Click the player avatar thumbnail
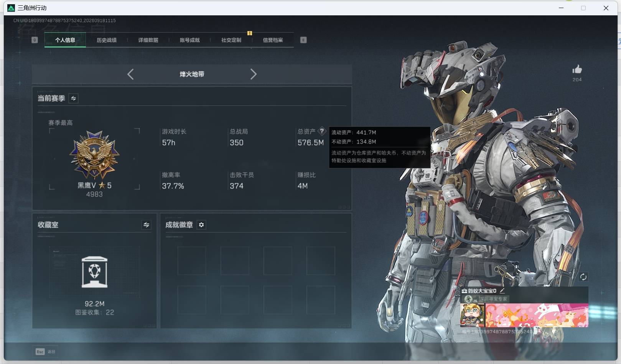621x364 pixels. tap(472, 315)
